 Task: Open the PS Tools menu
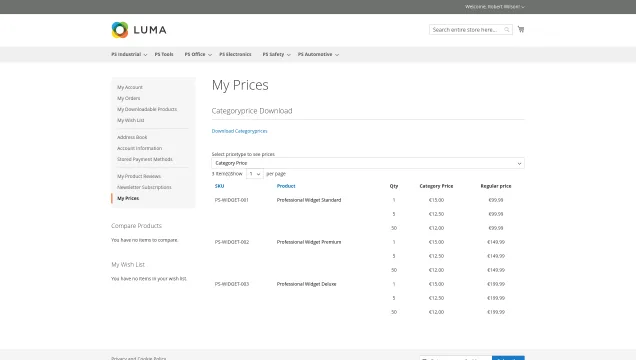click(164, 54)
